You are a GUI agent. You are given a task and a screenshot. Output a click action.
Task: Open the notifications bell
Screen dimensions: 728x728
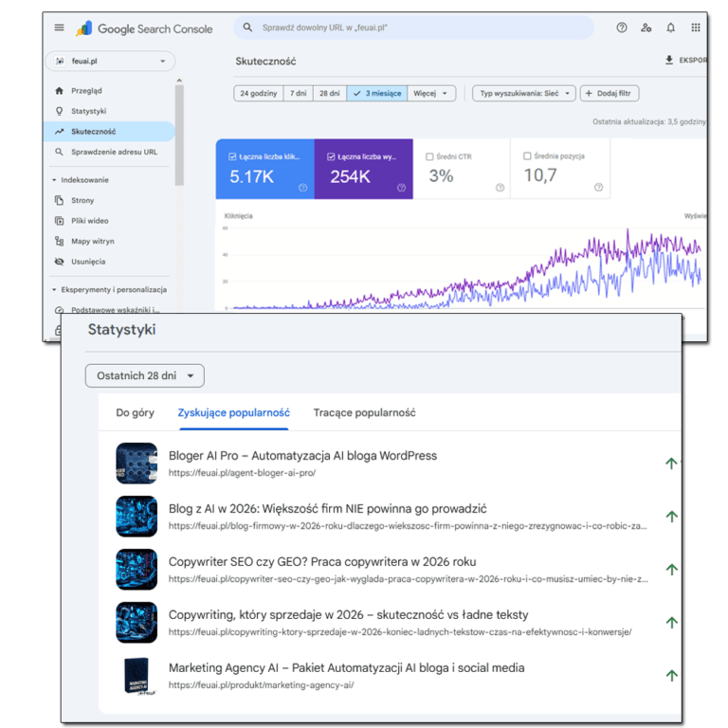coord(671,27)
